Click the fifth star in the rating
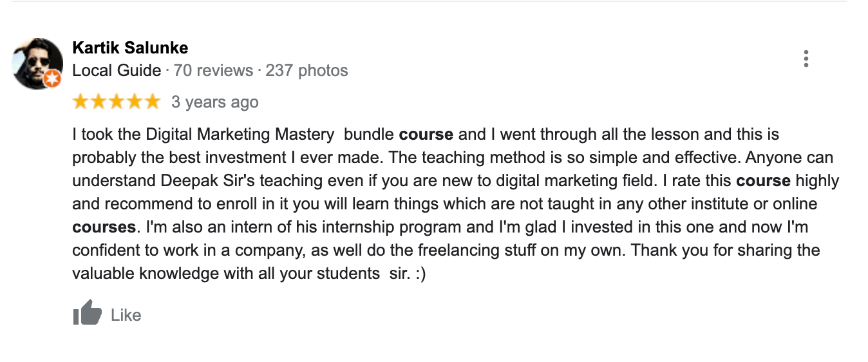 152,102
